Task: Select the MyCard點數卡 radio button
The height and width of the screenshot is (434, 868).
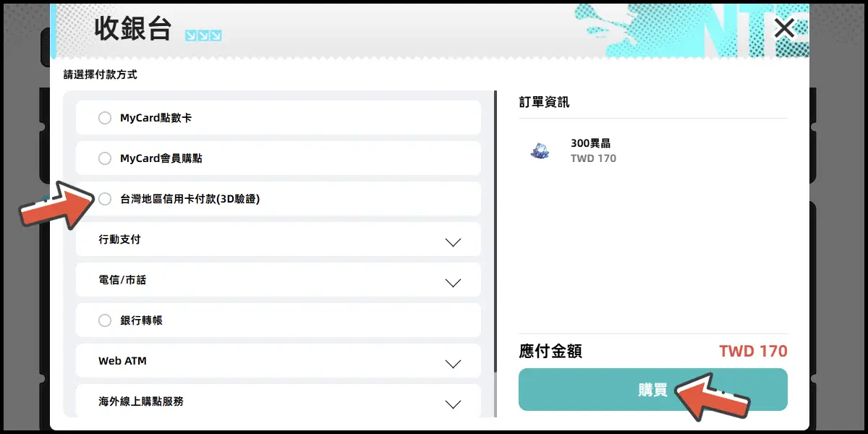Action: (105, 118)
